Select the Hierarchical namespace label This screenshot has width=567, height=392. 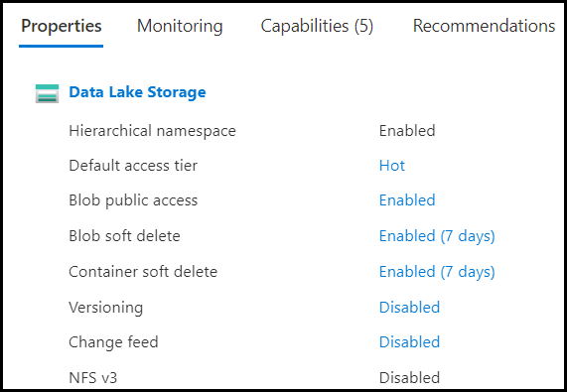(x=152, y=131)
